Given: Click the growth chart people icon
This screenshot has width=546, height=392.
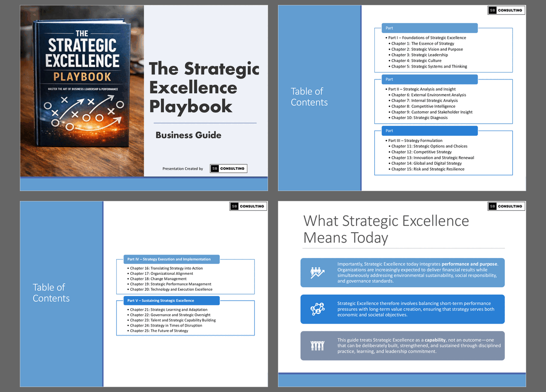Looking at the screenshot, I should click(x=317, y=273).
